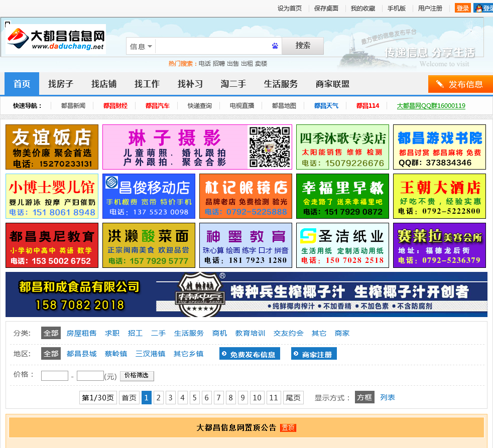The width and height of the screenshot is (493, 448).
Task: Expand the 信息 search type dropdown
Action: (x=141, y=47)
